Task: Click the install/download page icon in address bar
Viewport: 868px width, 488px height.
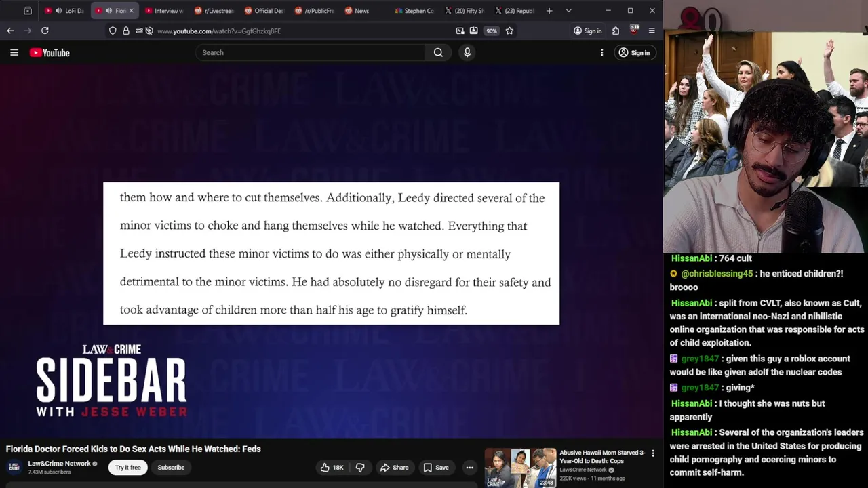Action: [x=473, y=30]
